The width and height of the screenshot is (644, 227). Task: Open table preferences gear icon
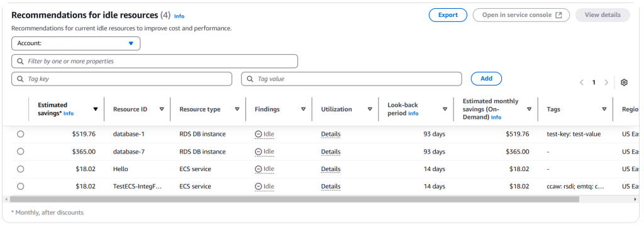tap(624, 82)
